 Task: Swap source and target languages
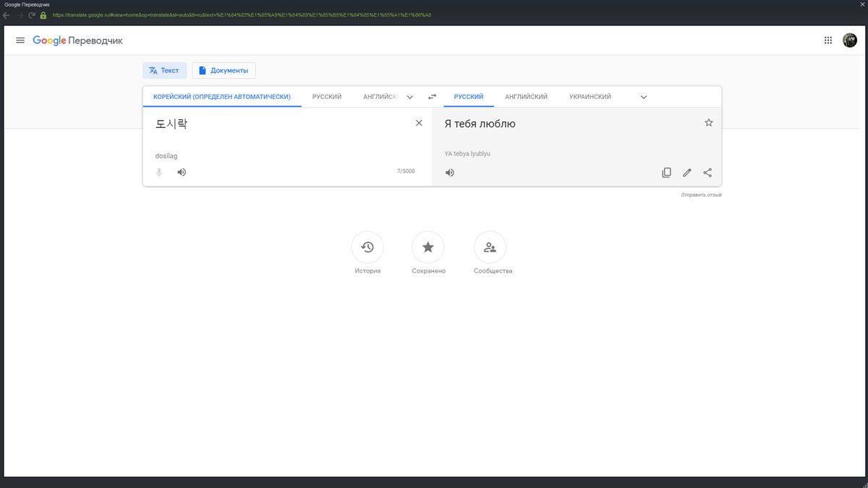pos(432,97)
